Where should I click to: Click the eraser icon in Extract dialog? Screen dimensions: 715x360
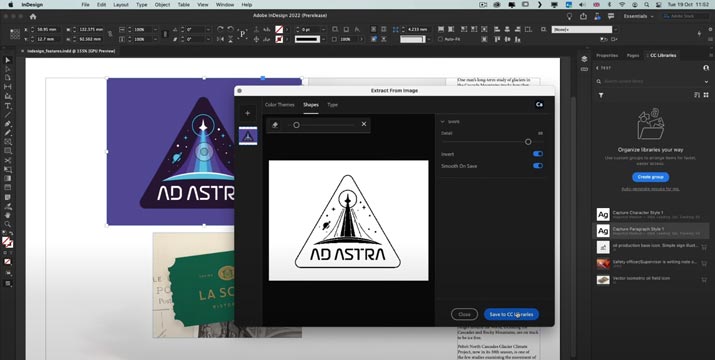[x=275, y=125]
